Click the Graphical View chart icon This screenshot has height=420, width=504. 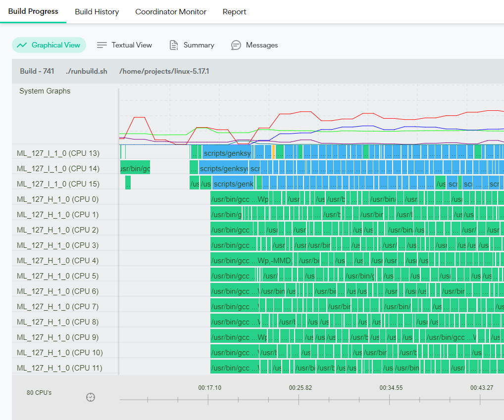tap(22, 45)
